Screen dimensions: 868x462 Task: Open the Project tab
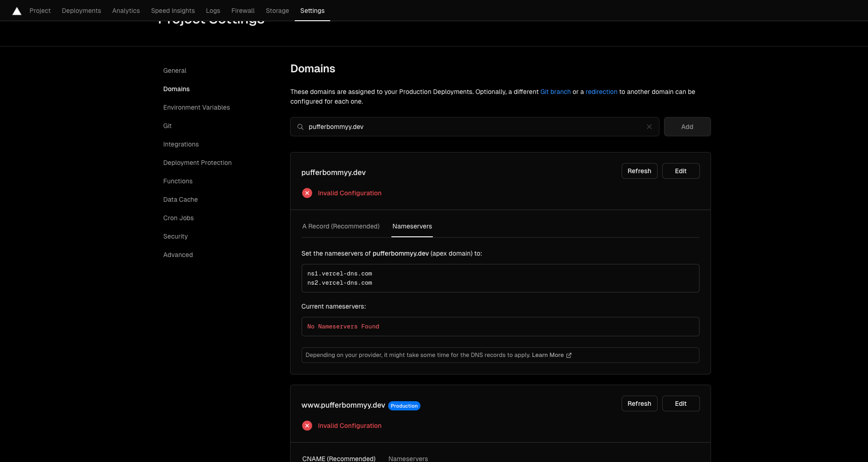(40, 11)
